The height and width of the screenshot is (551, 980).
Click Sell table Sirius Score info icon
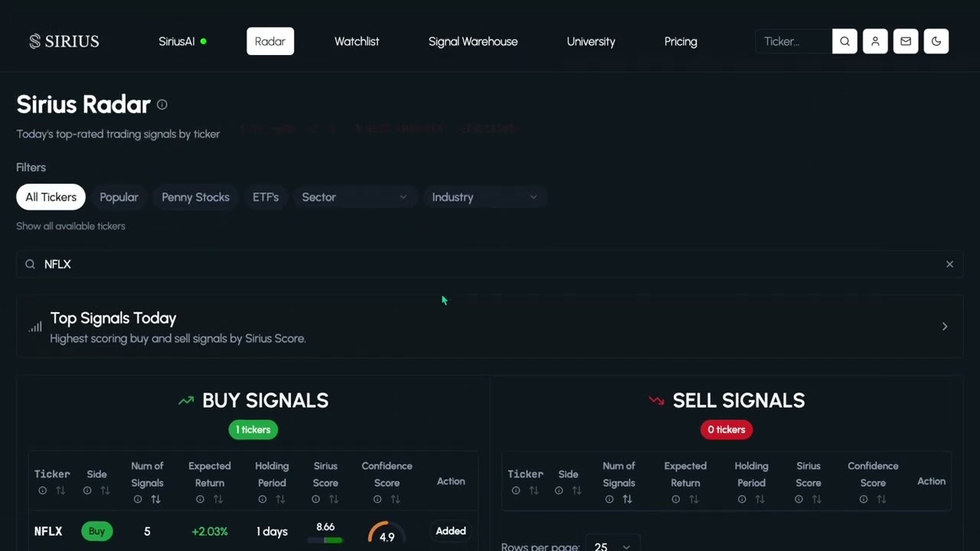coord(799,499)
